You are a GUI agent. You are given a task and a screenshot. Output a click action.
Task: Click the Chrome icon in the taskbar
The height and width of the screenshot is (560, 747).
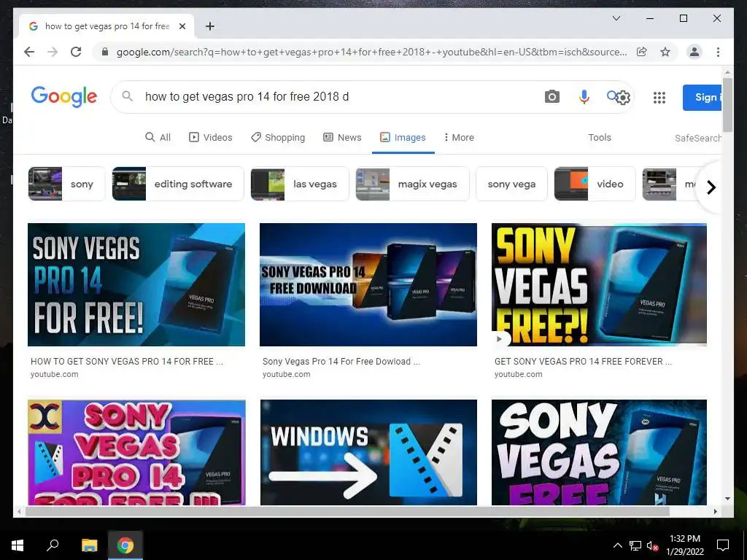pyautogui.click(x=125, y=545)
